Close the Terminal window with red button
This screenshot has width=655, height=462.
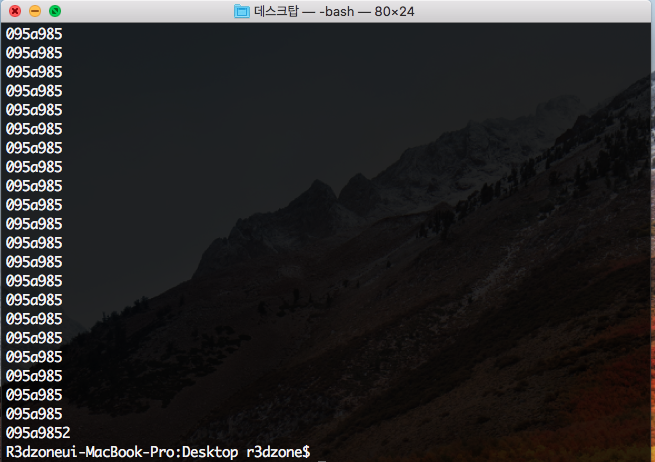pyautogui.click(x=15, y=11)
